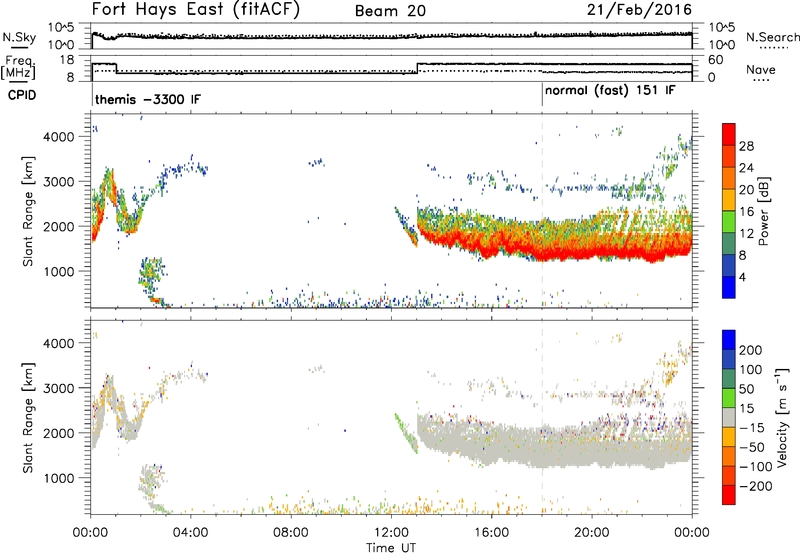Click the 'Velocity [m s⁻¹]' colorbar label
The width and height of the screenshot is (800, 554).
(x=781, y=417)
